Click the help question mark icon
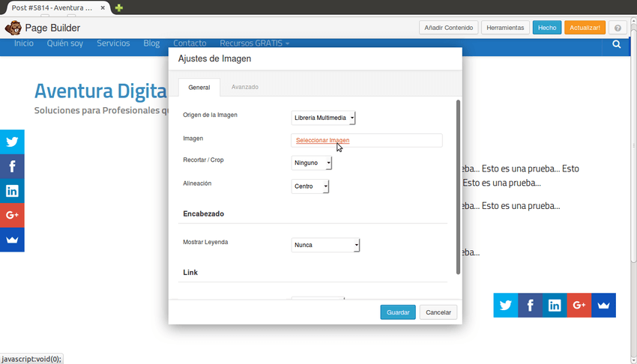This screenshot has width=637, height=364. pos(618,28)
